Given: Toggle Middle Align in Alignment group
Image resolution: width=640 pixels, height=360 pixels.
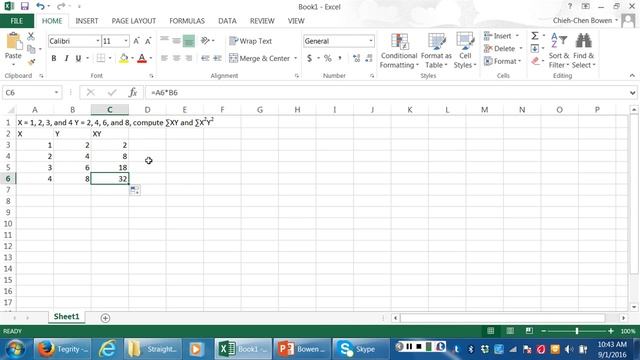Looking at the screenshot, I should tap(176, 41).
